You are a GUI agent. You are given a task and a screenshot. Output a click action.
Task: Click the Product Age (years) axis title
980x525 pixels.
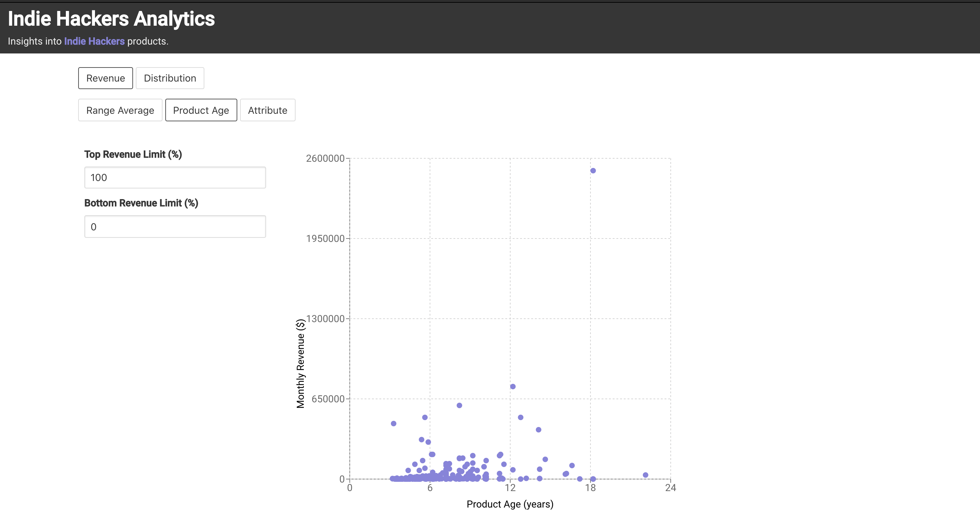tap(510, 504)
